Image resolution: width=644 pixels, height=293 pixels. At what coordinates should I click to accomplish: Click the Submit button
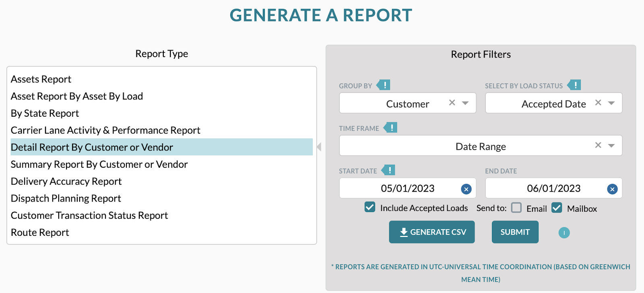(515, 232)
